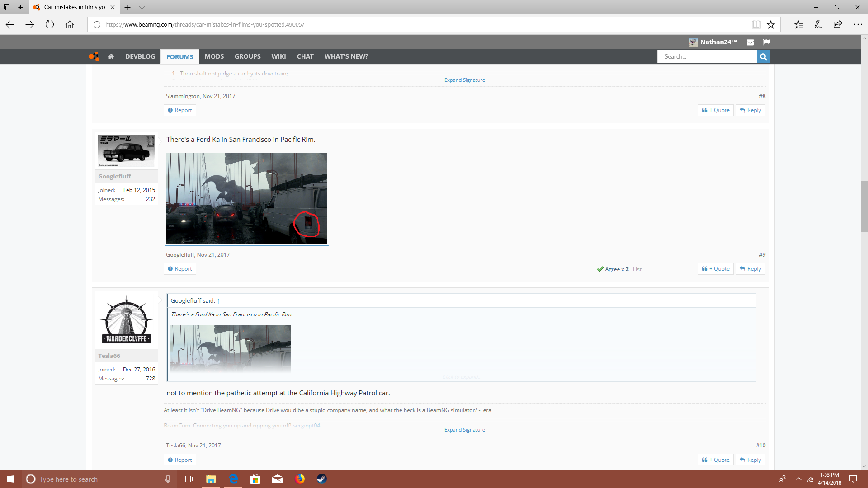Select the FORUMS tab
The height and width of the screenshot is (488, 868).
[180, 56]
